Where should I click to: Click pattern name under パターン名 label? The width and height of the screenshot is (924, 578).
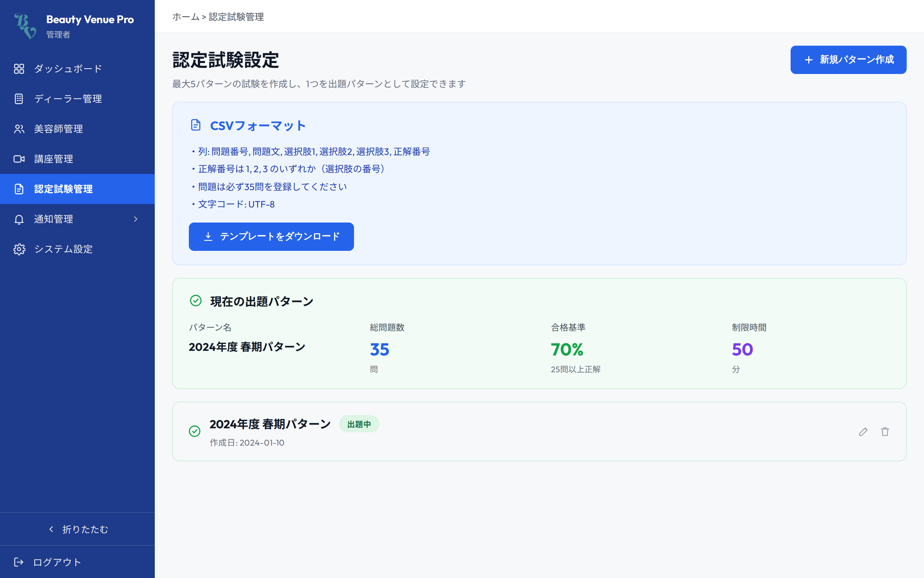[x=247, y=347]
